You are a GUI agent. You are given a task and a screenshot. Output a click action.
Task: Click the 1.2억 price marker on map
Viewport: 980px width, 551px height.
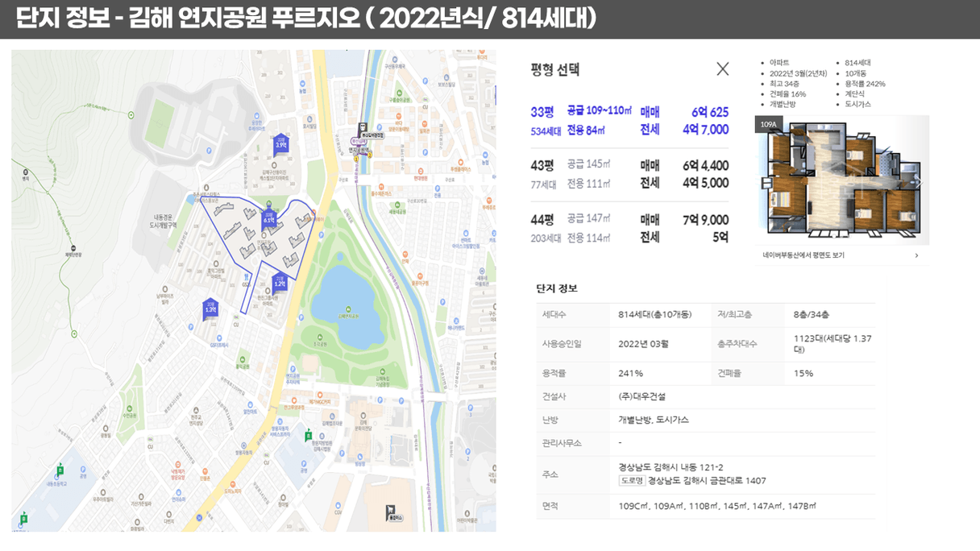280,282
